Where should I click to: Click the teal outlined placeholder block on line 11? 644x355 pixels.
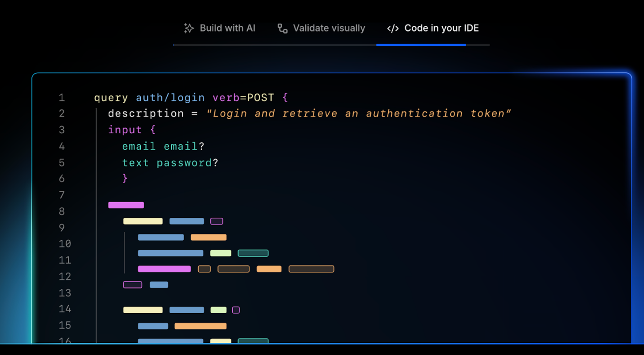click(x=253, y=253)
